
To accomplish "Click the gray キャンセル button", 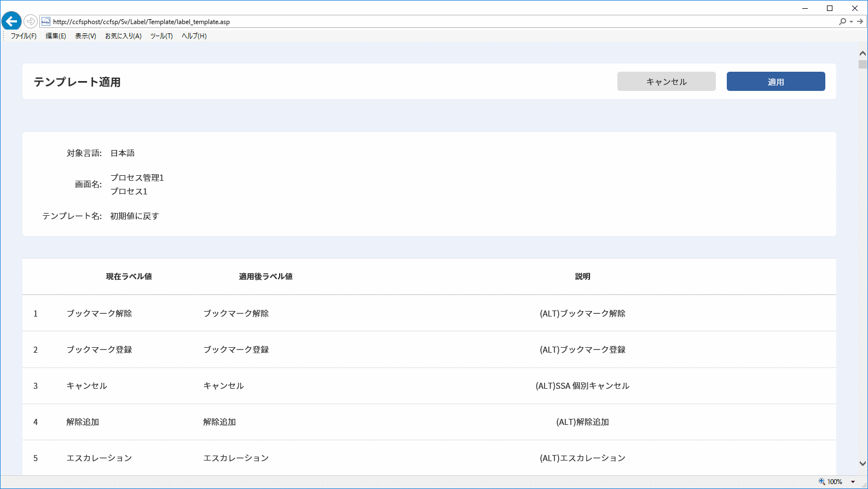I will tap(667, 82).
